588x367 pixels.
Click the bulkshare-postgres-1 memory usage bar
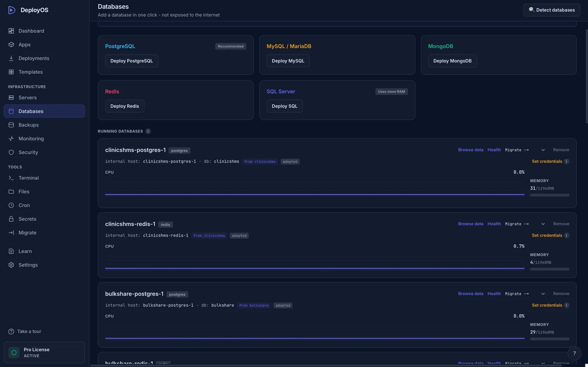(x=549, y=339)
